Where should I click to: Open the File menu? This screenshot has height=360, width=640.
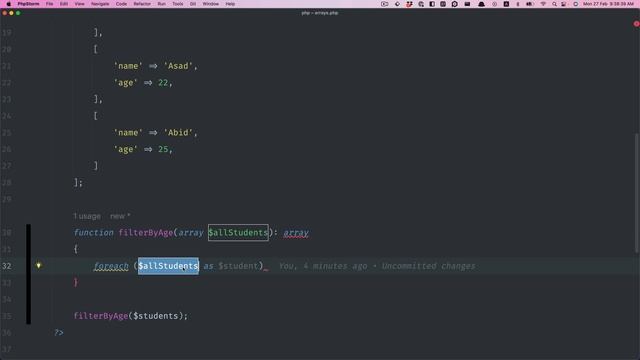click(x=49, y=4)
